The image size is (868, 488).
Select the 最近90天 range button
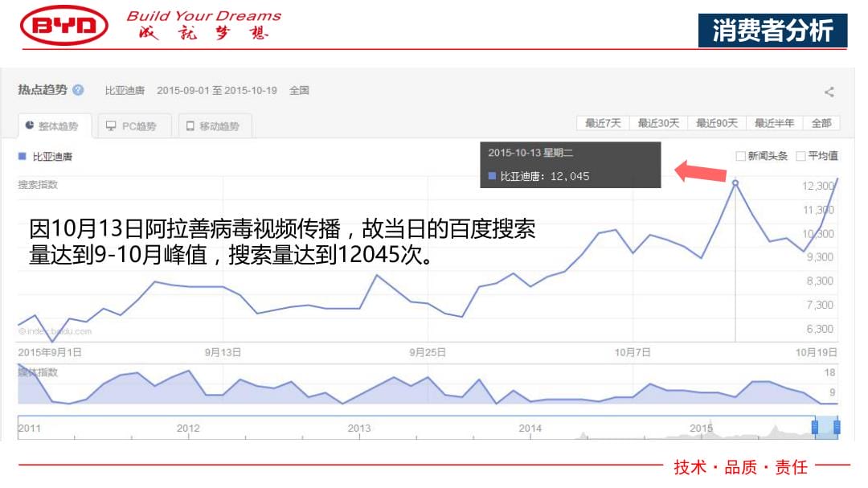click(x=716, y=123)
